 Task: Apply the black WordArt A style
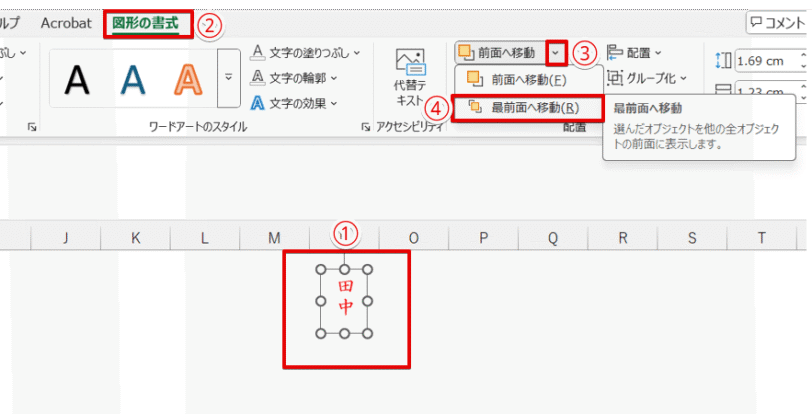77,80
